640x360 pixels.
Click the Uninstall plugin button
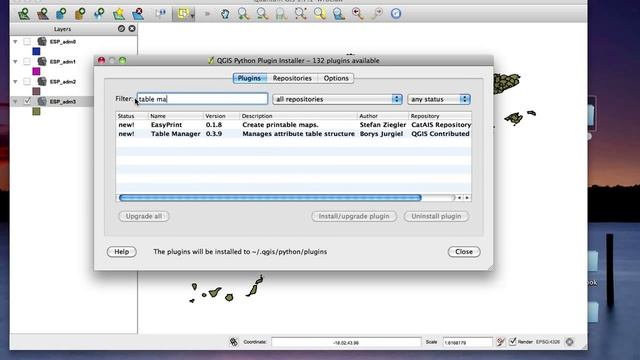(436, 216)
